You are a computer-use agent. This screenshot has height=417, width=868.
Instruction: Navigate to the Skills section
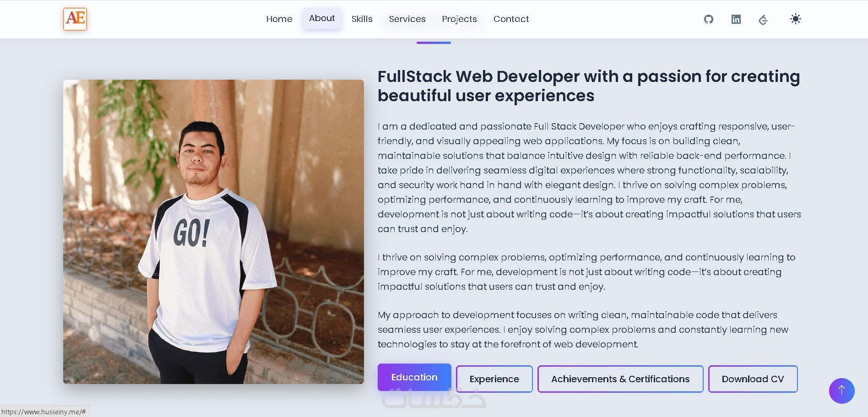362,19
